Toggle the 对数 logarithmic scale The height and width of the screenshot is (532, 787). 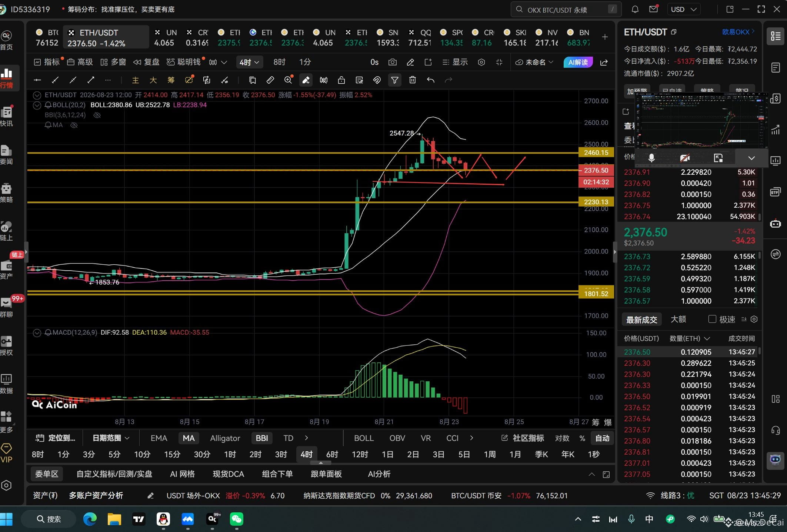[562, 438]
